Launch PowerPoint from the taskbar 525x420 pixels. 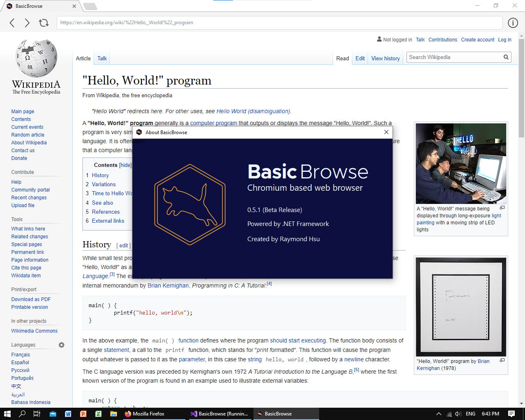[83, 414]
